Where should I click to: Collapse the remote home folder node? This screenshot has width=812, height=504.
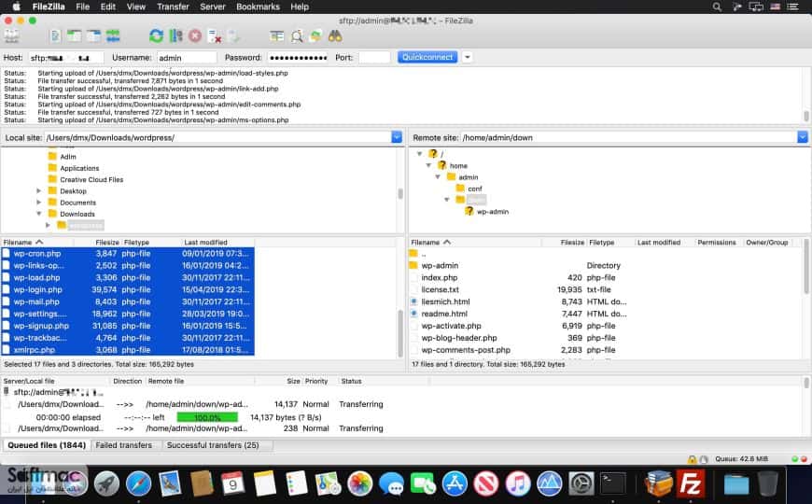[x=428, y=165]
